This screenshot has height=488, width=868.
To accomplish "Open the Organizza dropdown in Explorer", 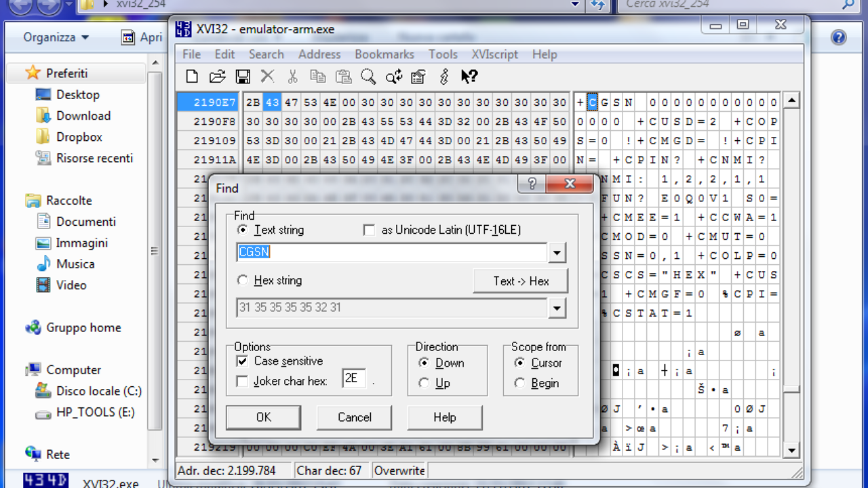I will (x=56, y=37).
